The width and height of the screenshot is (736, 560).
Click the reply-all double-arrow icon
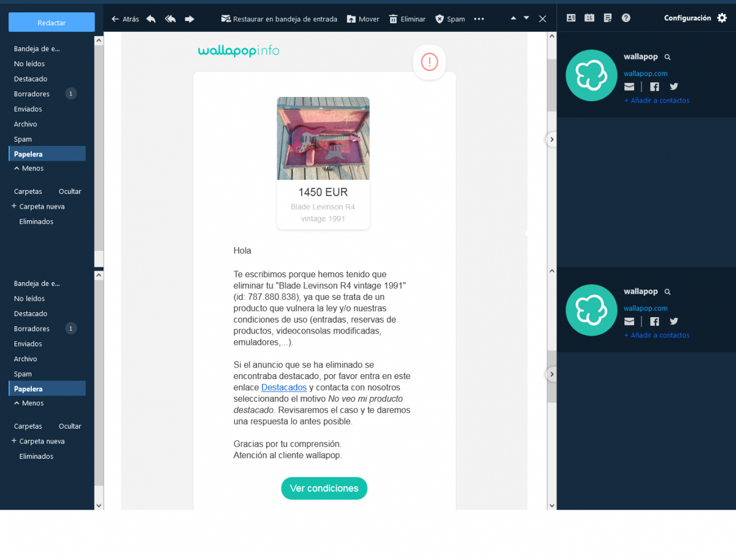(x=171, y=19)
